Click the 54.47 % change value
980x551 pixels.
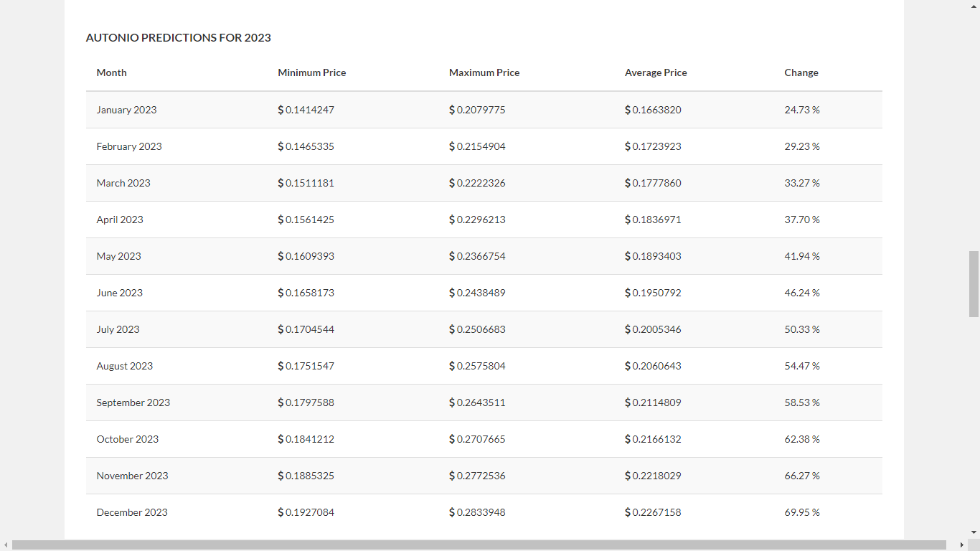coord(802,366)
